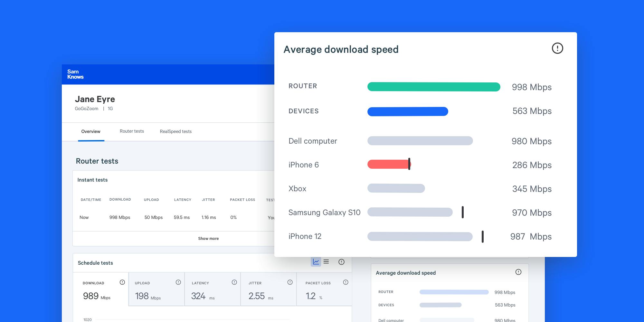
Task: Open the Overview tab
Action: point(91,131)
